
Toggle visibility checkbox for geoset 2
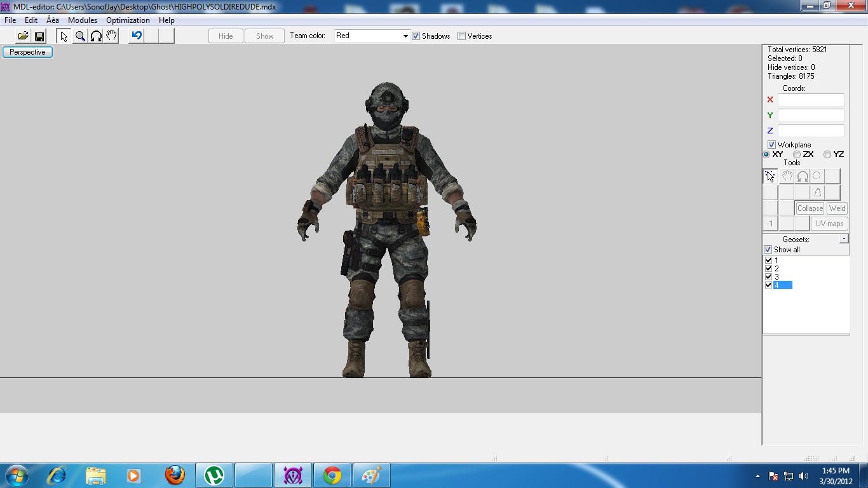click(x=768, y=269)
